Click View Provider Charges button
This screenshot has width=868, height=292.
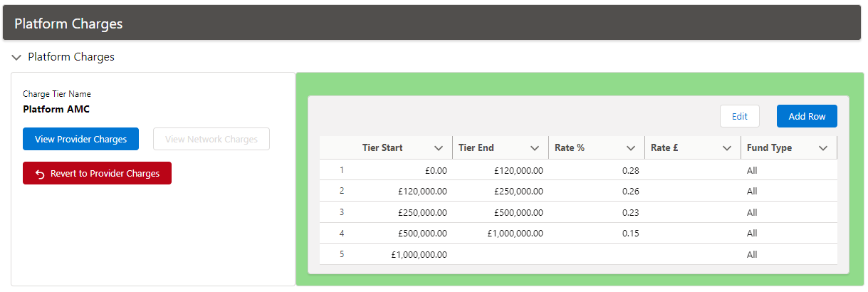point(80,140)
